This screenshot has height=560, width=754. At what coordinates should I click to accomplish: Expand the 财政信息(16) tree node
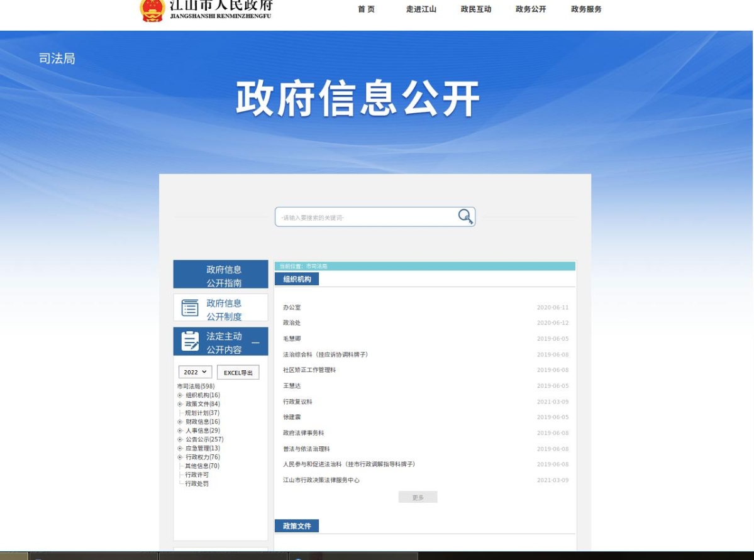coord(180,422)
